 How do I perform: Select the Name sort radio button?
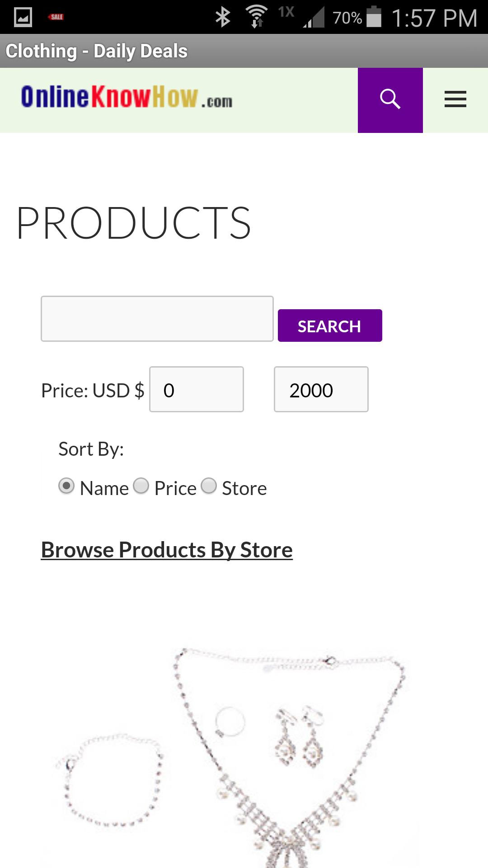(x=66, y=486)
